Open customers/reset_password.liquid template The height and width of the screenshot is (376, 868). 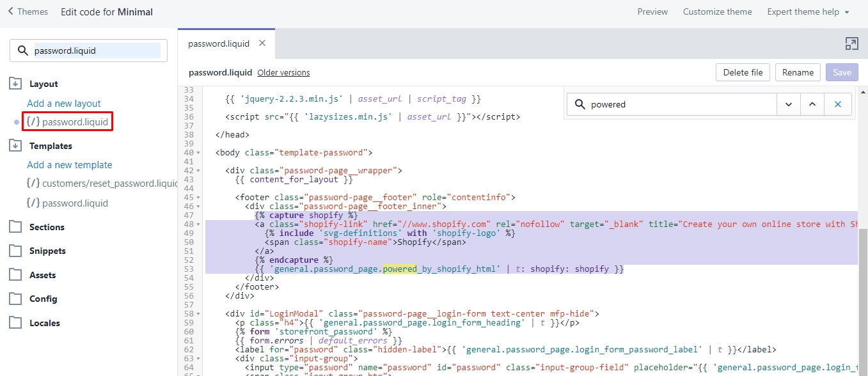102,184
